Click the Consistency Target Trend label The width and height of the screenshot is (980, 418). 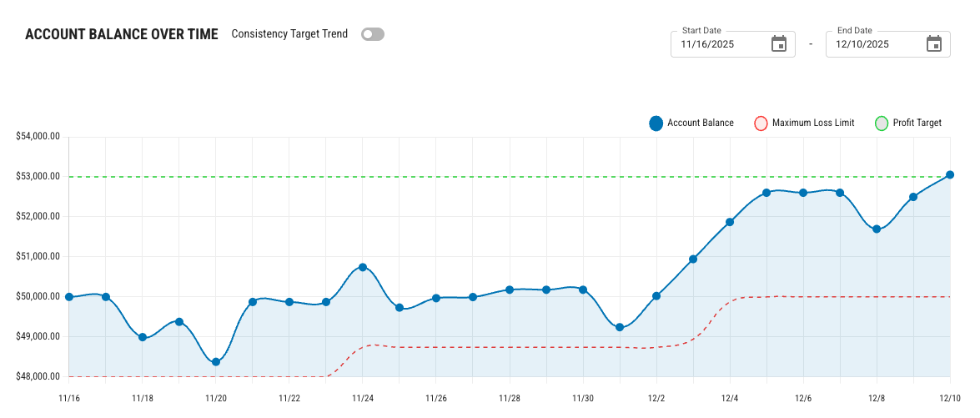pyautogui.click(x=289, y=34)
